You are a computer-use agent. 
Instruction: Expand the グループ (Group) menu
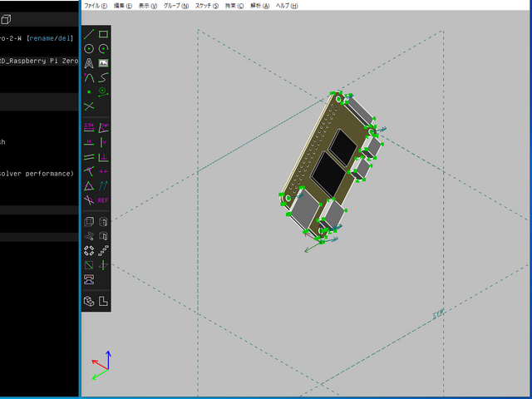(x=176, y=5)
